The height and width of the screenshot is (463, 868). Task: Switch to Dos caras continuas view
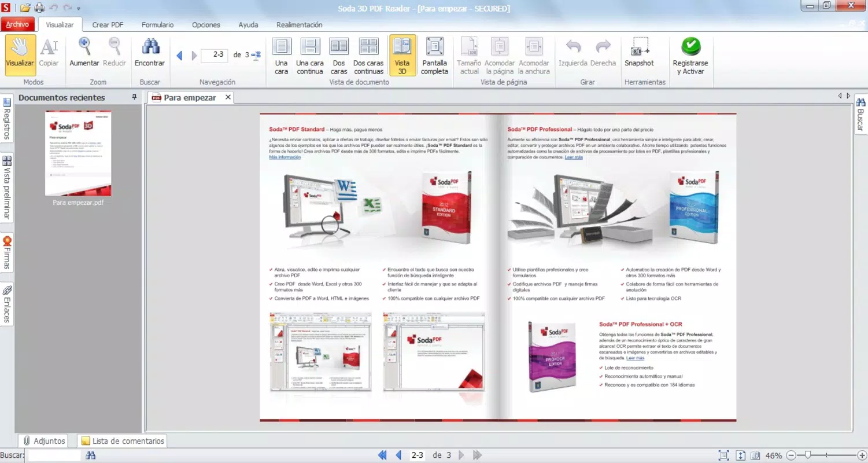point(368,55)
